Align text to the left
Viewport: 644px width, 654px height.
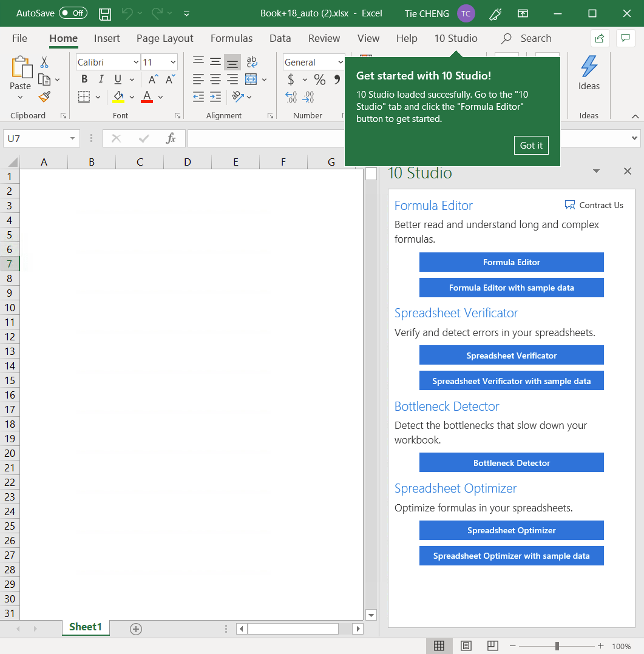(x=198, y=79)
